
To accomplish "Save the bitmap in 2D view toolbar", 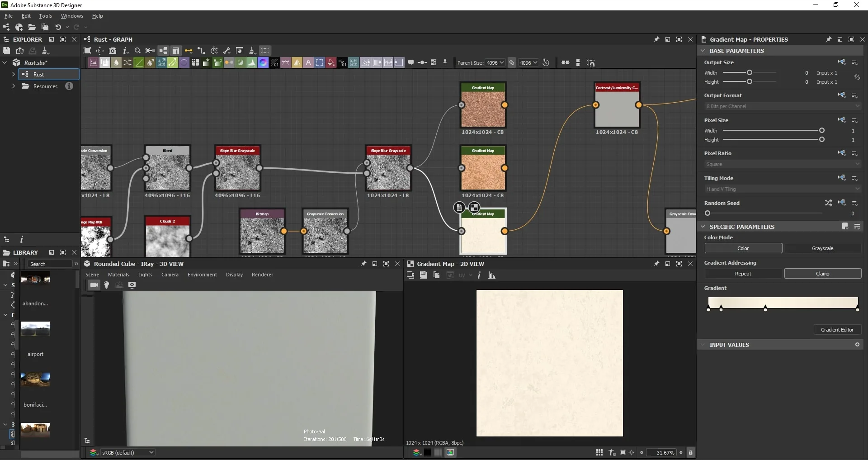I will click(x=424, y=275).
